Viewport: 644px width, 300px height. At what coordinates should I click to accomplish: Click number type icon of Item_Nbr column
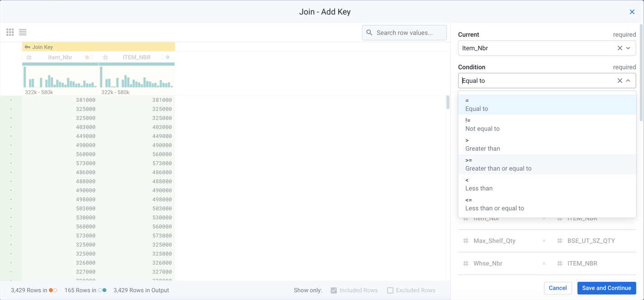coord(29,57)
